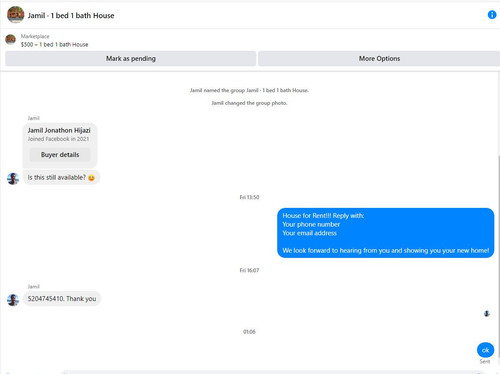Viewport: 500px width, 374px height.
Task: Click the Marketplace listing thumbnail
Action: point(11,39)
